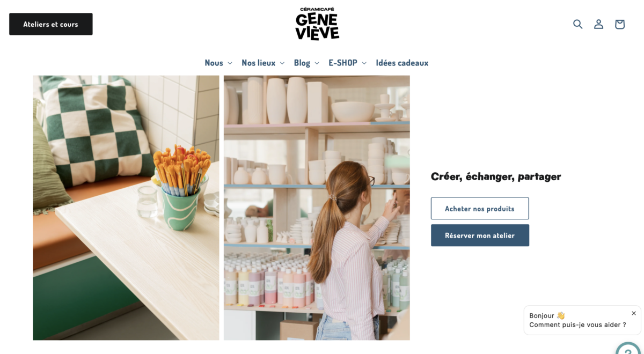Click the Céramicafé Geneviève logo

pos(317,24)
